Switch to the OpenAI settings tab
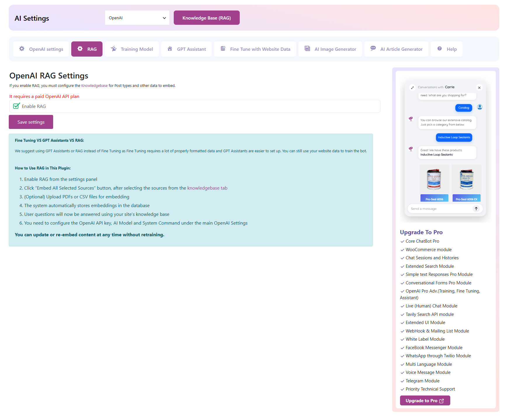Image resolution: width=511 pixels, height=420 pixels. (41, 49)
